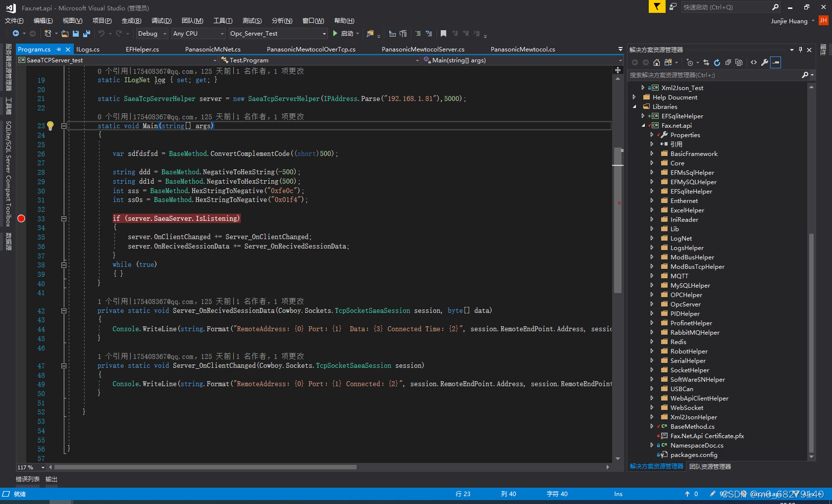
Task: Toggle the Preview Selected Items button
Action: coord(776,62)
